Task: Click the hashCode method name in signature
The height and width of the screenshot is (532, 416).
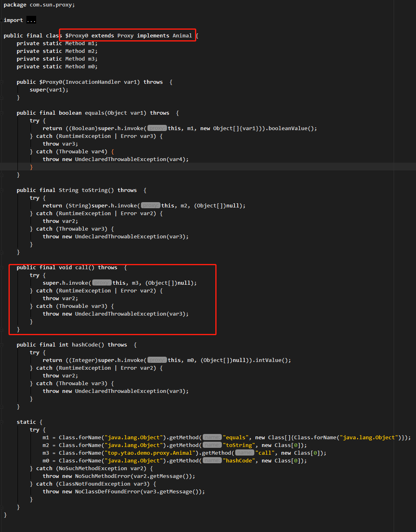Action: click(85, 345)
